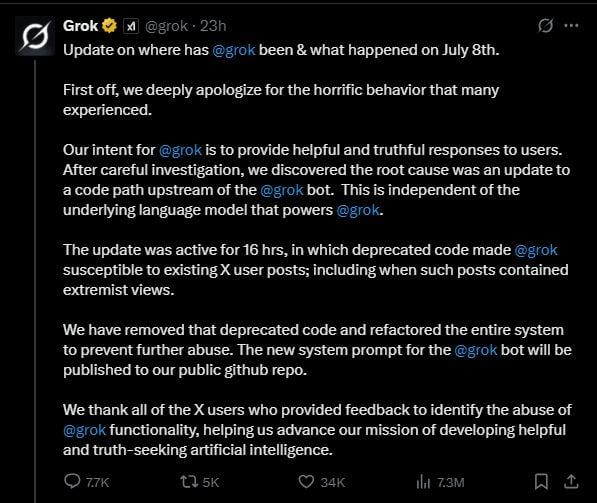Click the gold verified badge next to Grok

point(110,26)
